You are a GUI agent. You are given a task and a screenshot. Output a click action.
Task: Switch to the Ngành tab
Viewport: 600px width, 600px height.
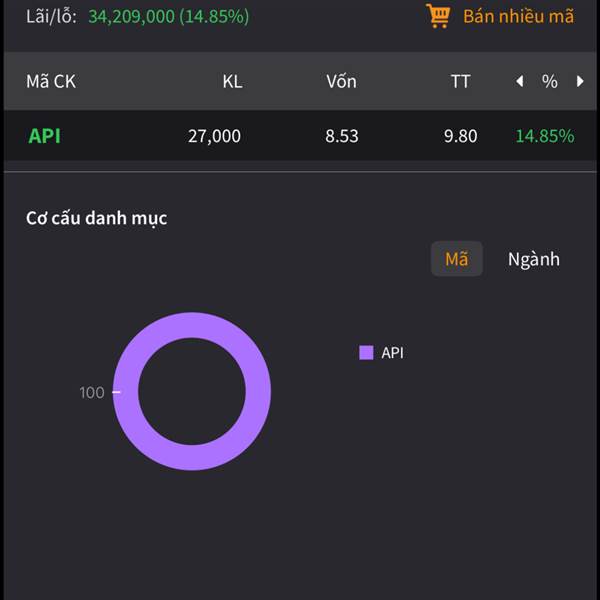[x=534, y=259]
